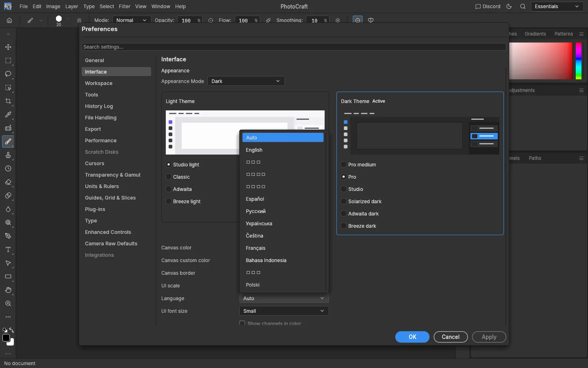
Task: Select Solarized dark theme option
Action: click(344, 201)
